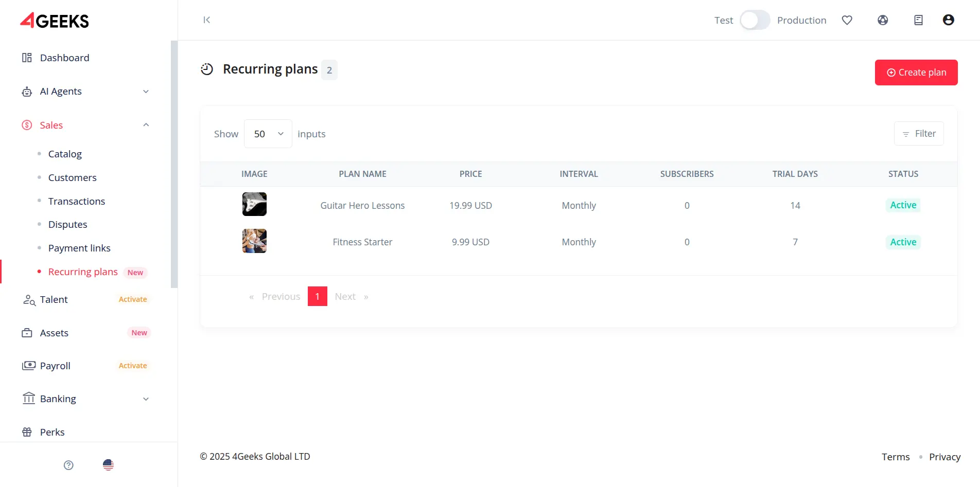This screenshot has height=487, width=980.
Task: Click the 4Geeks logo
Action: pyautogui.click(x=55, y=21)
